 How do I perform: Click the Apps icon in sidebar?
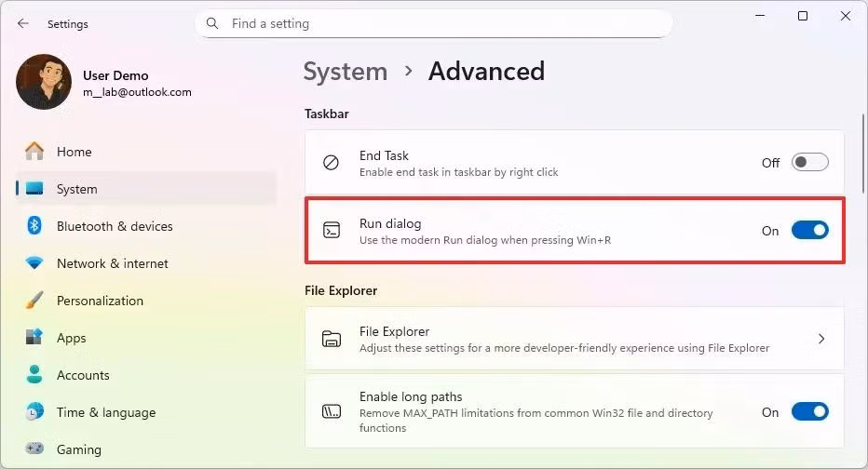pyautogui.click(x=34, y=337)
